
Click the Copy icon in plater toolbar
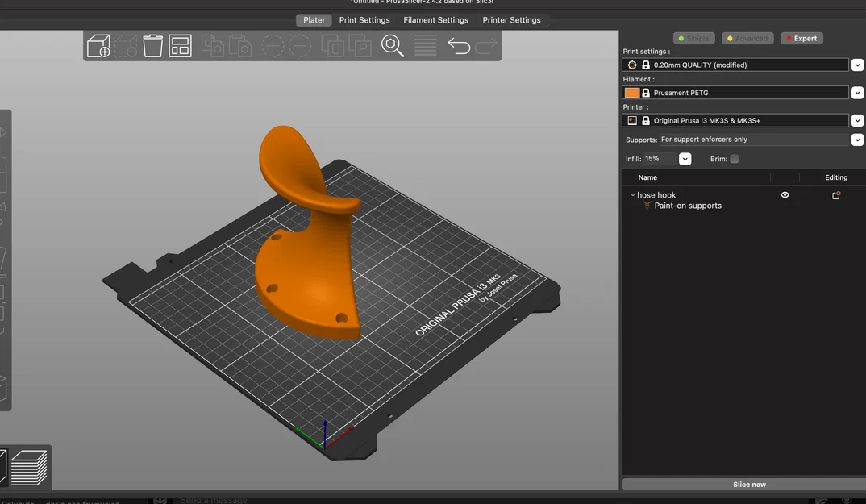(x=213, y=46)
